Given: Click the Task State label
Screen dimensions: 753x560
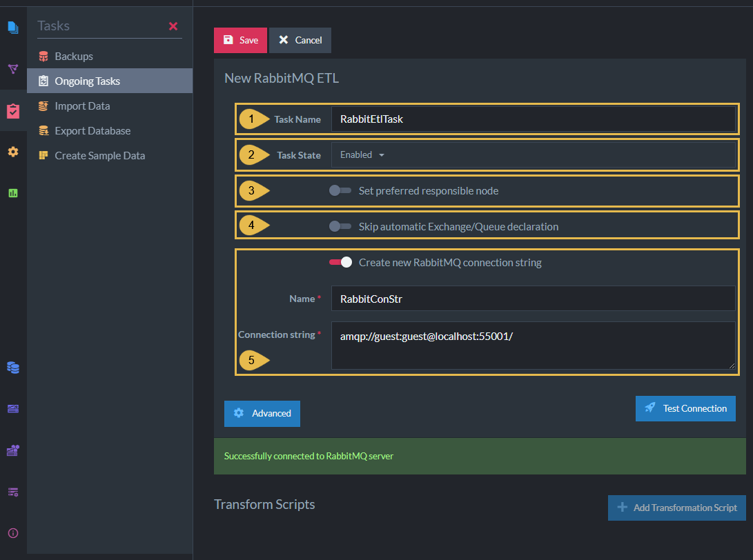Looking at the screenshot, I should 299,155.
